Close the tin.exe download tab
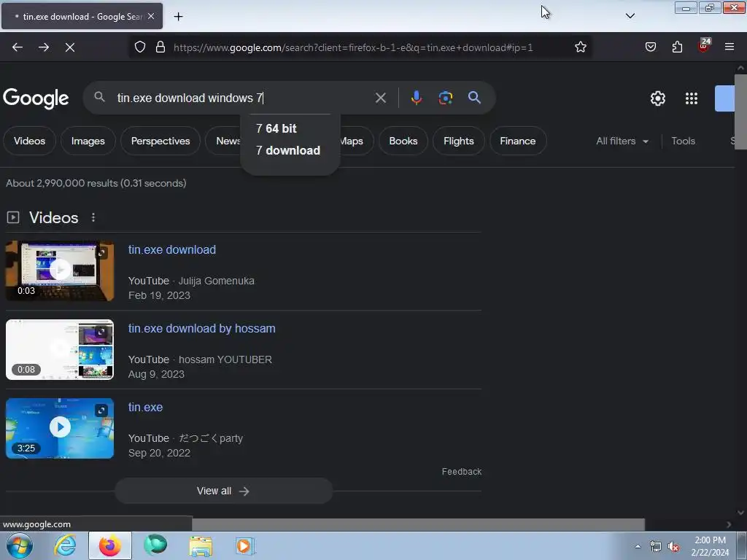 coord(151,16)
